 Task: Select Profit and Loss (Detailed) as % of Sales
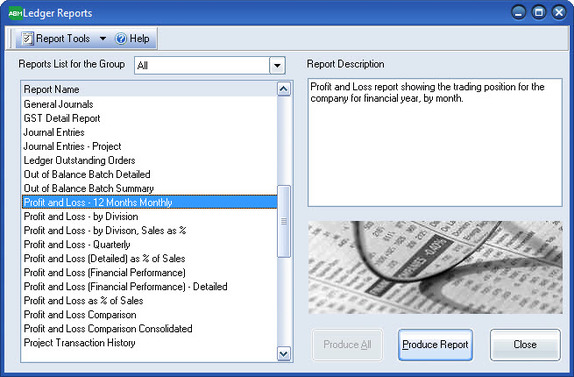coord(149,258)
